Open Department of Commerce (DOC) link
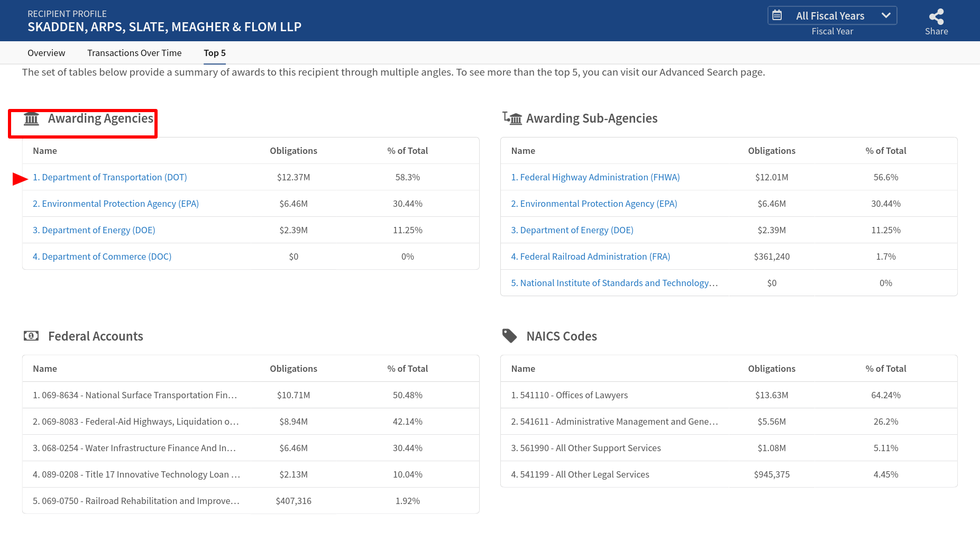The image size is (980, 540). click(x=102, y=257)
